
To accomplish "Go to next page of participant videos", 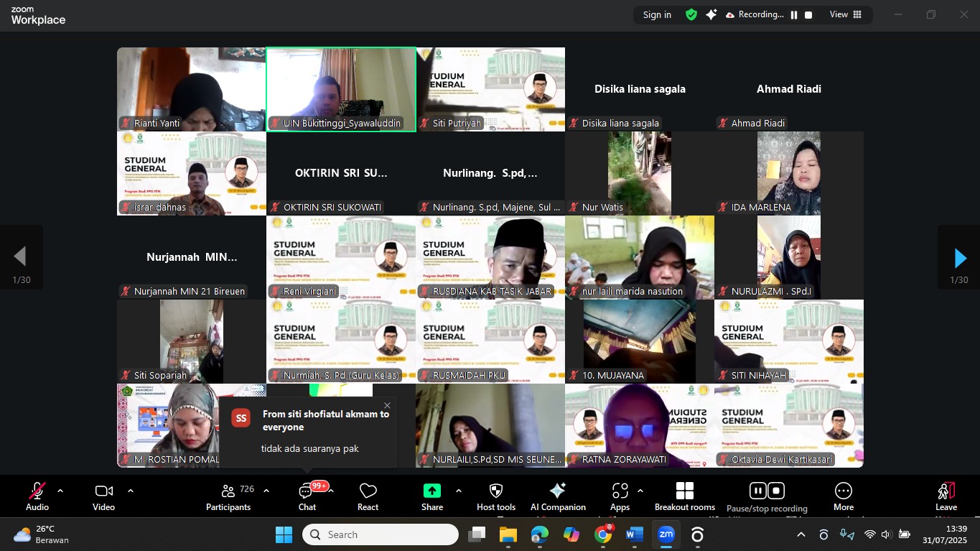I will 959,258.
